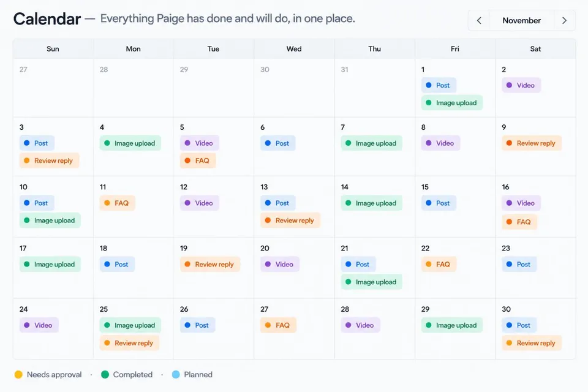Open the Review reply event on November 30
588x392 pixels.
532,343
